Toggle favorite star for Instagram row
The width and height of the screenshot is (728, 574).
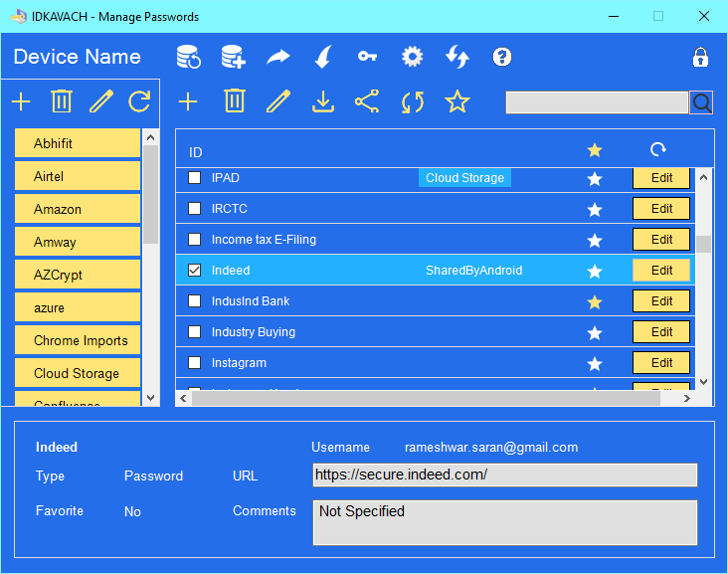[x=595, y=364]
